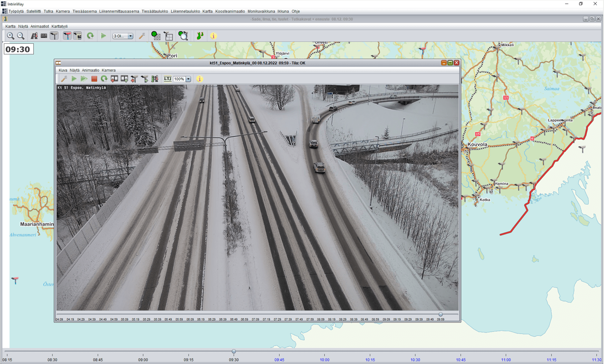604x364 pixels.
Task: Click the Kouvola city label on map
Action: tap(477, 145)
